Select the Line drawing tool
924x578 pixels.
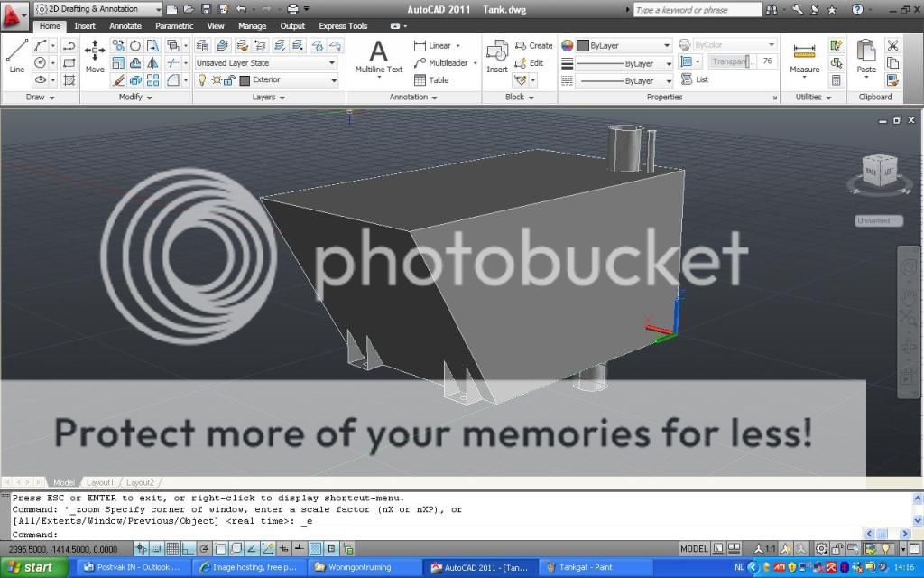pyautogui.click(x=16, y=55)
